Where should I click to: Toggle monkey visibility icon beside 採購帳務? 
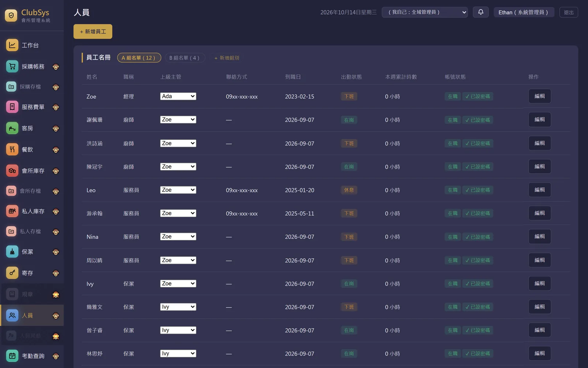(56, 67)
